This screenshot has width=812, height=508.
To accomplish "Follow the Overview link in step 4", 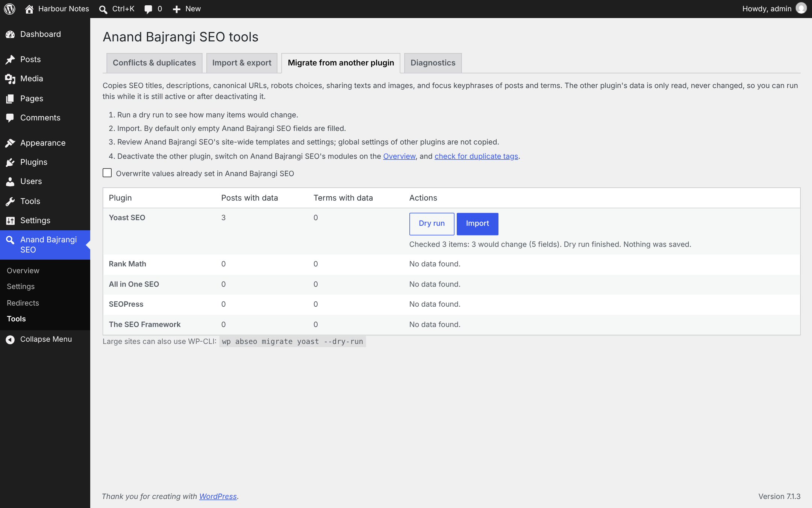I will pyautogui.click(x=399, y=156).
